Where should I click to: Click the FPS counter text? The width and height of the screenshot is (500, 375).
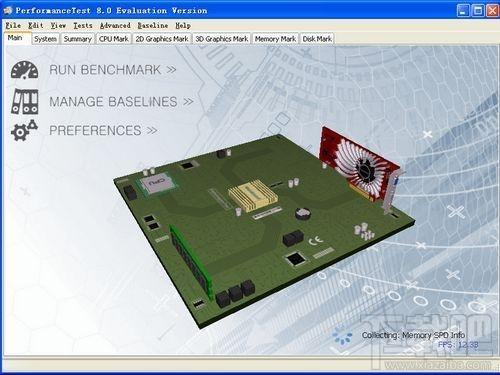[458, 345]
